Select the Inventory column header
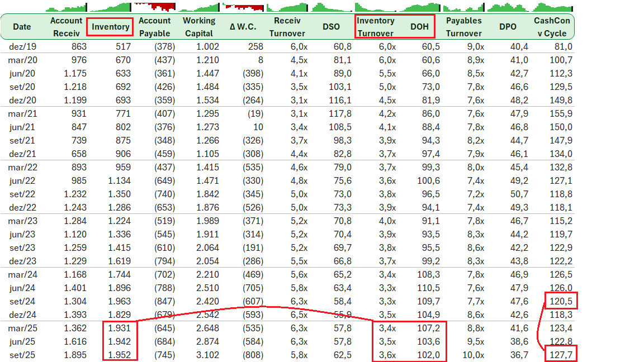 point(110,27)
